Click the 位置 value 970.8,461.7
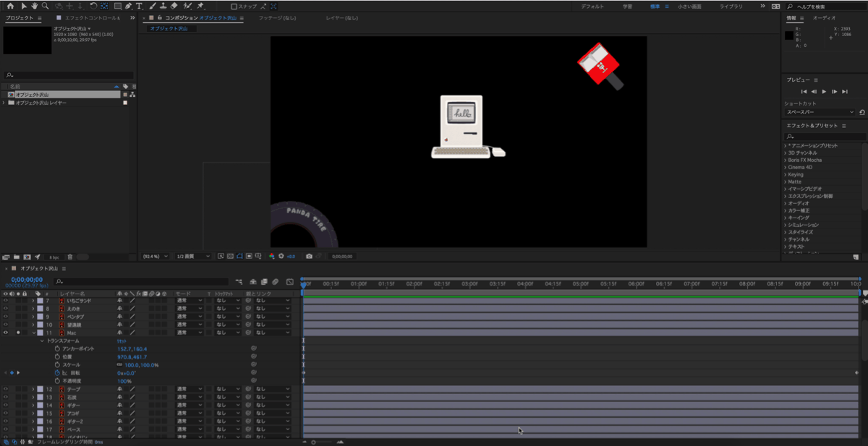The height and width of the screenshot is (446, 868). point(132,357)
